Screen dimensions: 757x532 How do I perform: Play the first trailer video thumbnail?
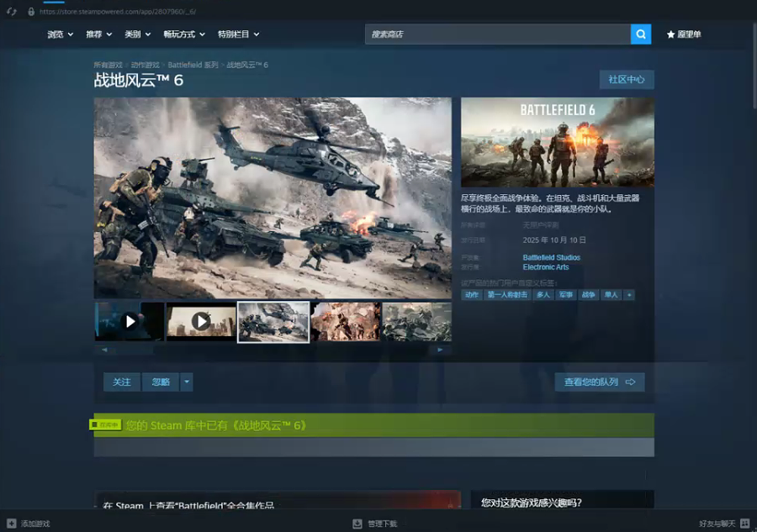pyautogui.click(x=130, y=321)
